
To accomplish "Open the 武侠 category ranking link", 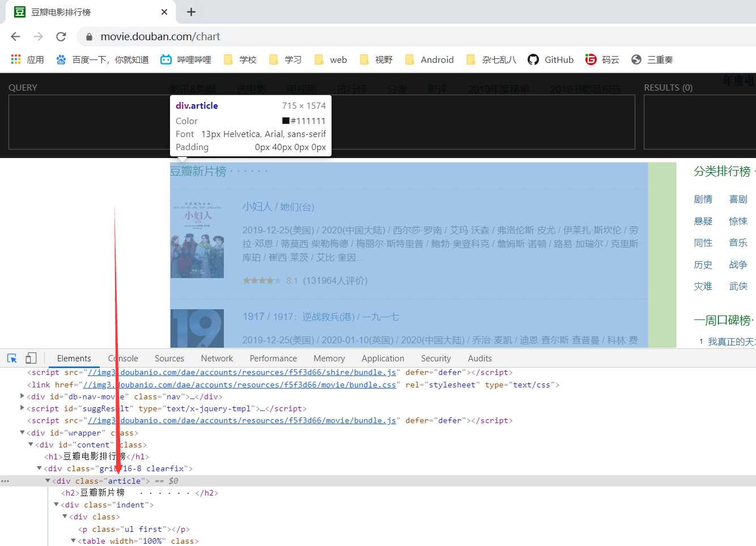I will click(738, 286).
